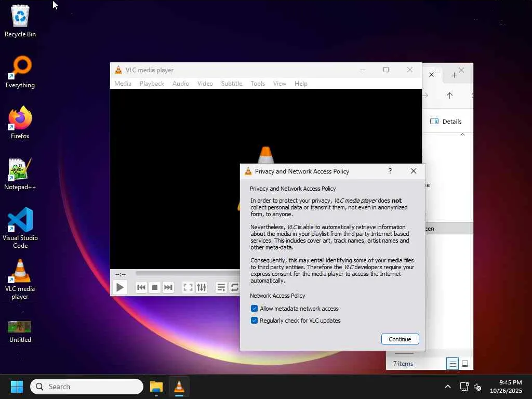Toggle the VLC playlist view
532x399 pixels.
coord(221,287)
